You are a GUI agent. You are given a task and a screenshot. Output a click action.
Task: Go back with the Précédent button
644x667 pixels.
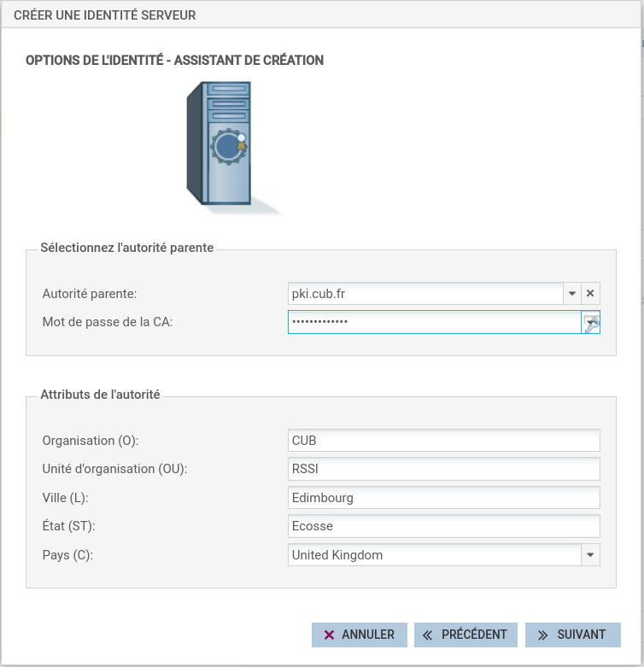(465, 635)
